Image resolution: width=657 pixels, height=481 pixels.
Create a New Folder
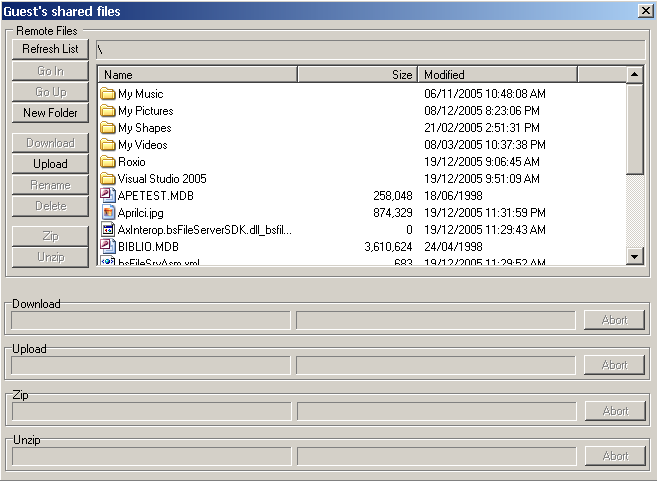(50, 113)
